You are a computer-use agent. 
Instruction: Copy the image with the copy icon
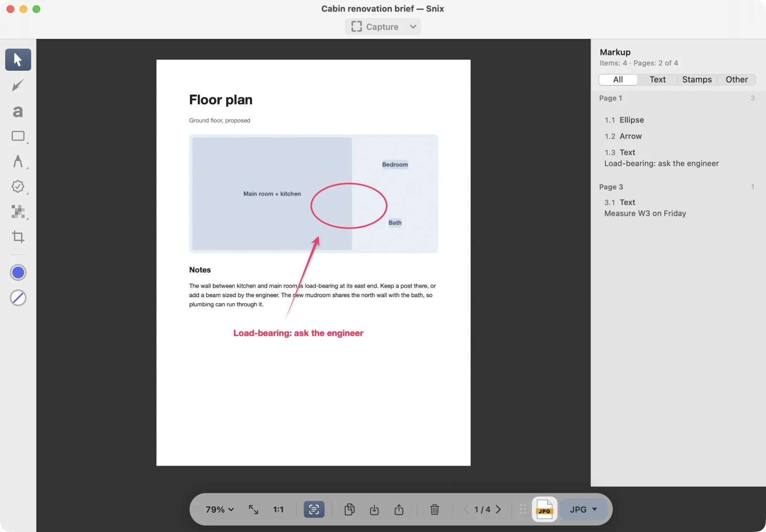(349, 510)
